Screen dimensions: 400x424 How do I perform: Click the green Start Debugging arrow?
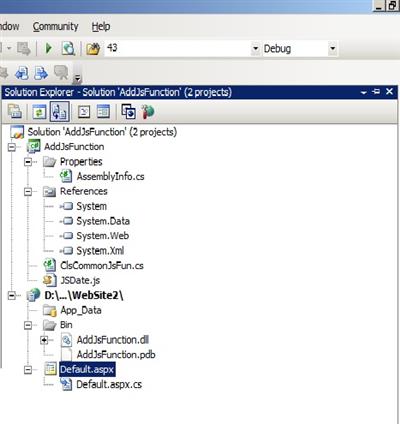(x=49, y=49)
